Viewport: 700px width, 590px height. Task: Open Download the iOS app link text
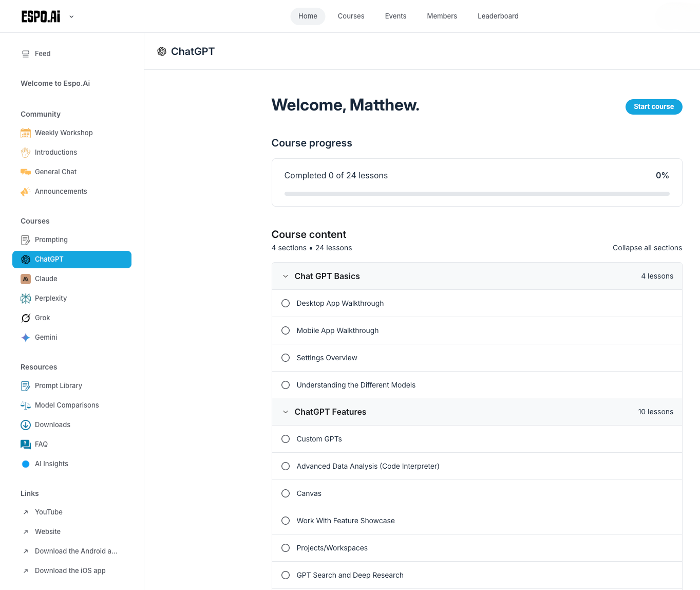click(x=70, y=570)
